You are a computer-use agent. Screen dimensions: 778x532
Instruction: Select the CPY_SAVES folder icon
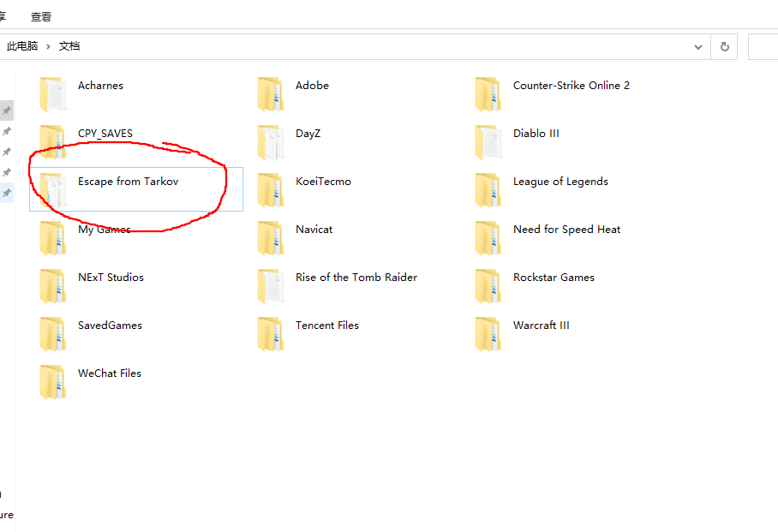(53, 142)
